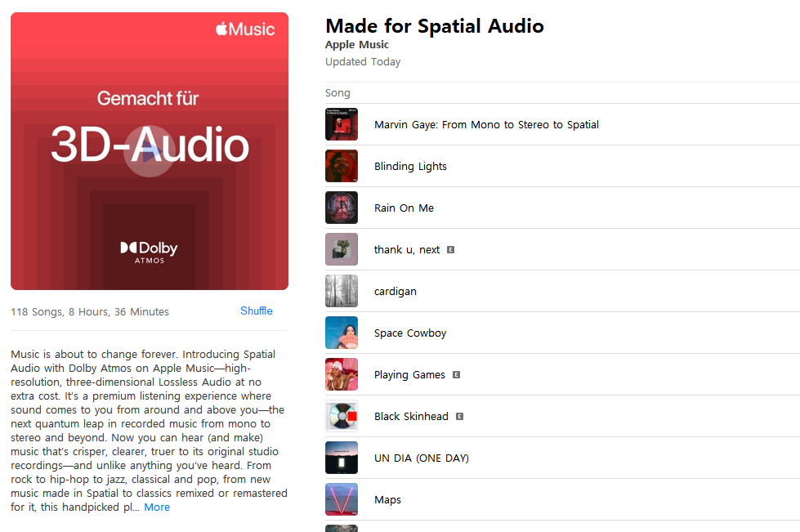This screenshot has height=532, width=800.
Task: Select the Rain On Me cover art
Action: point(342,208)
